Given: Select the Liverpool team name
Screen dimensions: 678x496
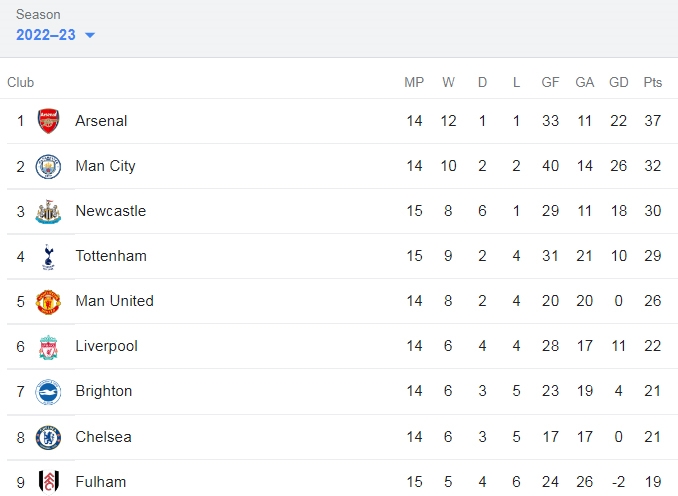Looking at the screenshot, I should pyautogui.click(x=106, y=346).
